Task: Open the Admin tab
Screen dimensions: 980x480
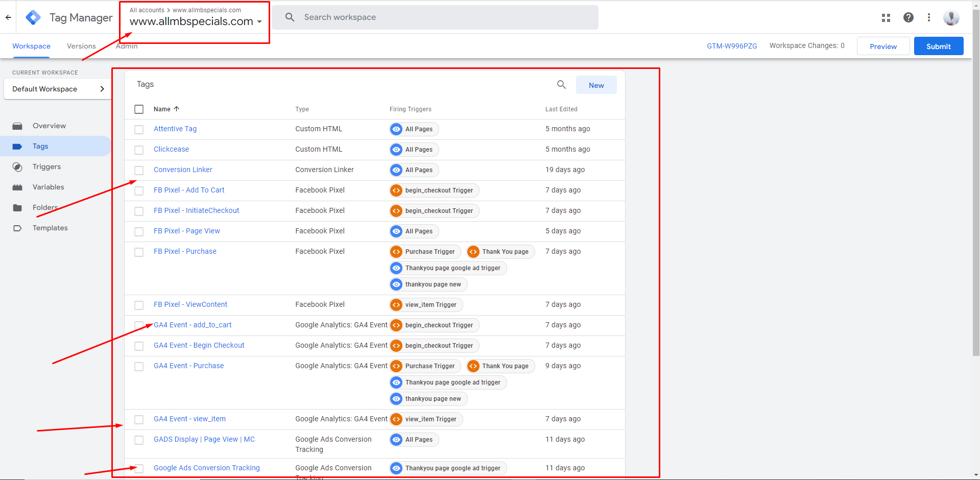Action: 126,46
